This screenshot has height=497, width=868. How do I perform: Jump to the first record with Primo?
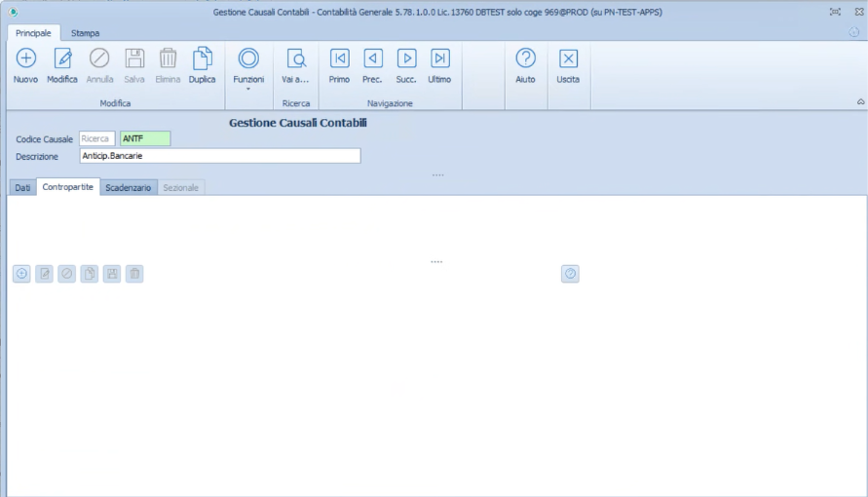[x=339, y=58]
